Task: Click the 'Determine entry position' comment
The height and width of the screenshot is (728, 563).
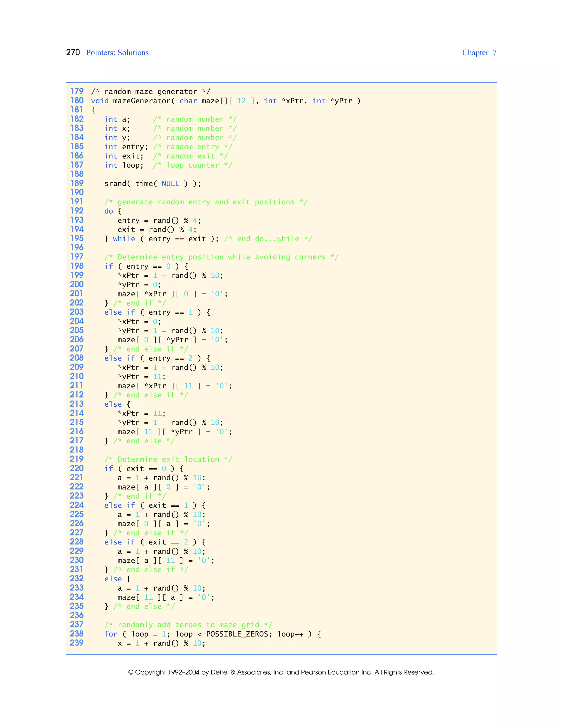Action: [221, 257]
